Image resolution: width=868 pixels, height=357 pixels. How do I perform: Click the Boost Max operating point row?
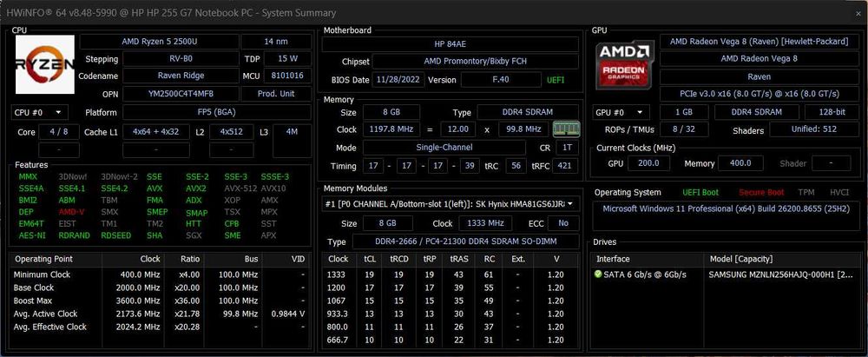click(x=160, y=301)
